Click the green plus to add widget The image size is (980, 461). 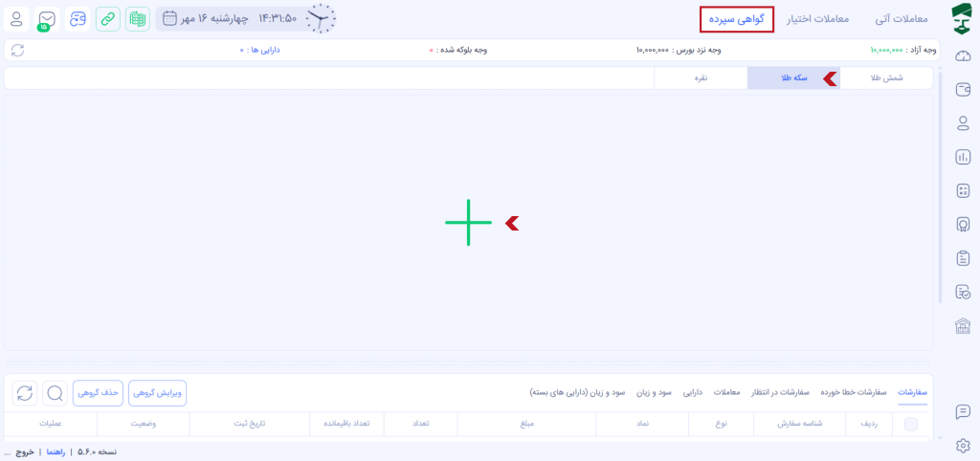click(468, 223)
